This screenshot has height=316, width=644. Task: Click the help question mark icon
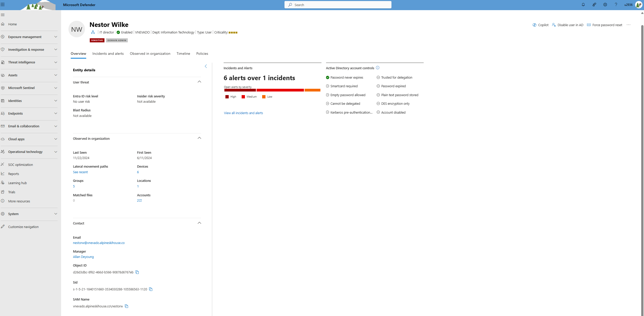615,5
